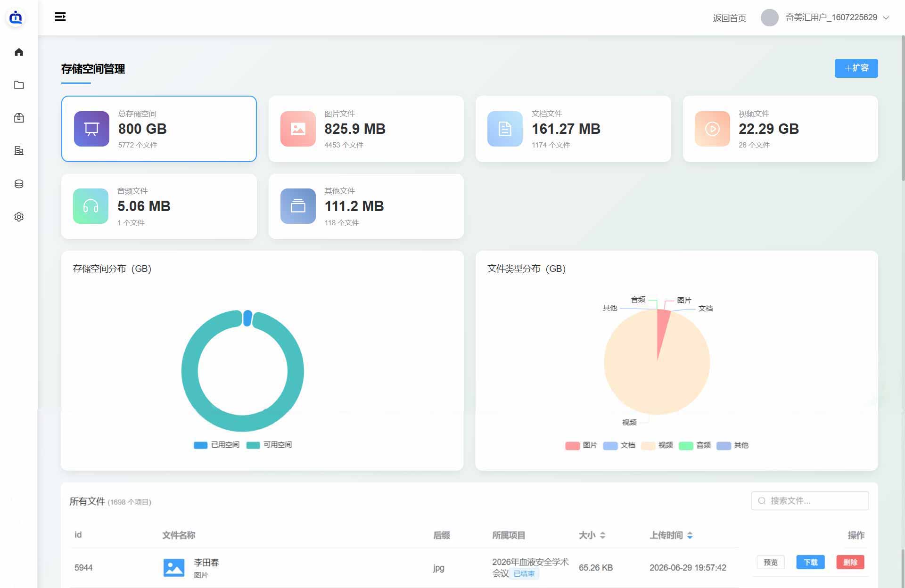Select the 文档文件 161.27 MB card
Viewport: 905px width, 588px height.
click(x=573, y=129)
